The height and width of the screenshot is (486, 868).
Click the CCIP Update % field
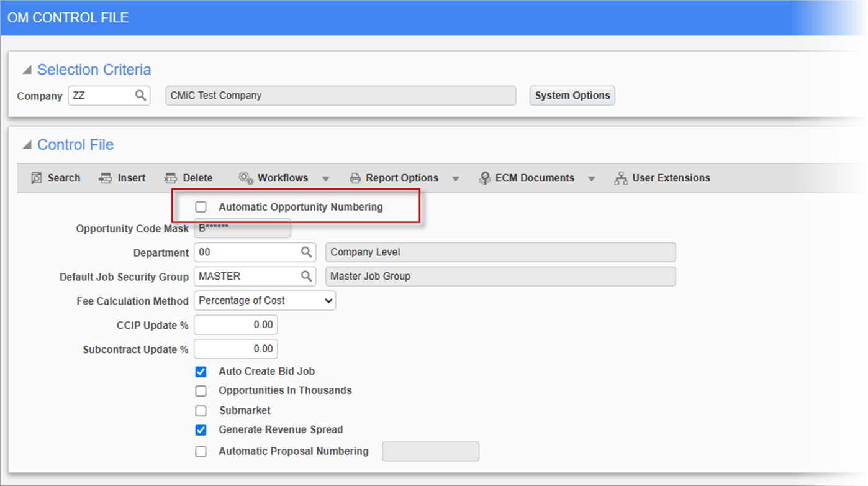236,325
